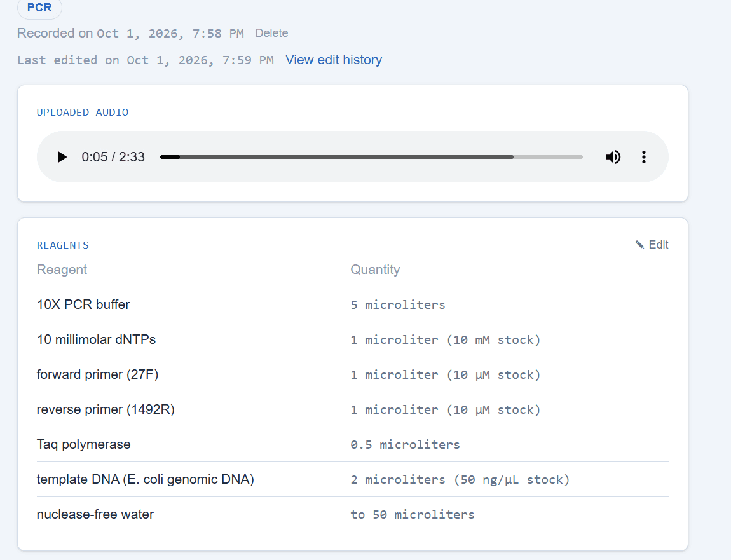Click the UPLOADED AUDIO section heading
731x560 pixels.
point(83,113)
